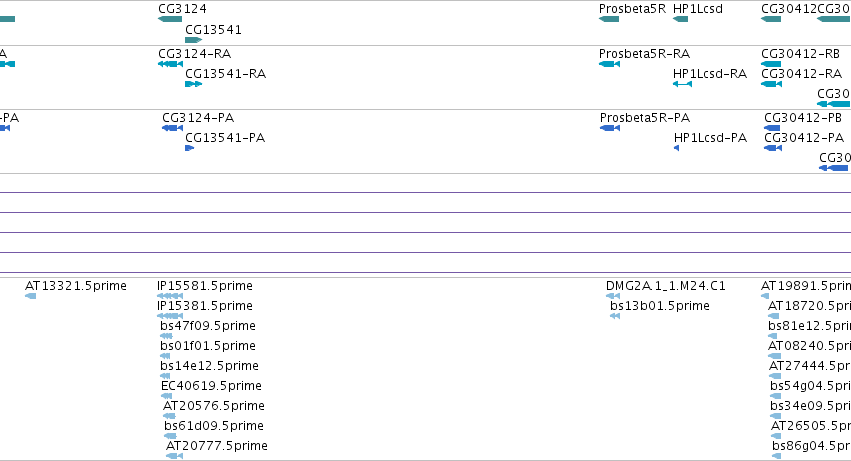Click the AT20777.5prime EST glyph
The height and width of the screenshot is (461, 851).
174,456
